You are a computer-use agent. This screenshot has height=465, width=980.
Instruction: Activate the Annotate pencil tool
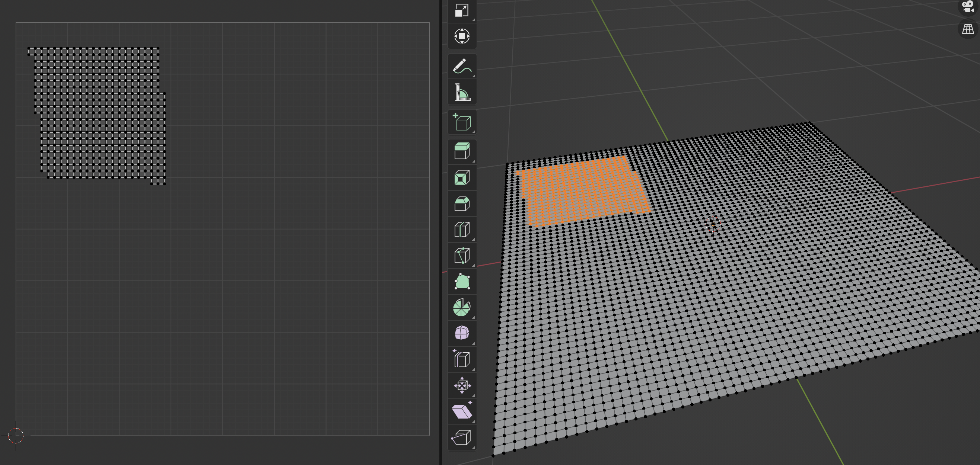(462, 66)
